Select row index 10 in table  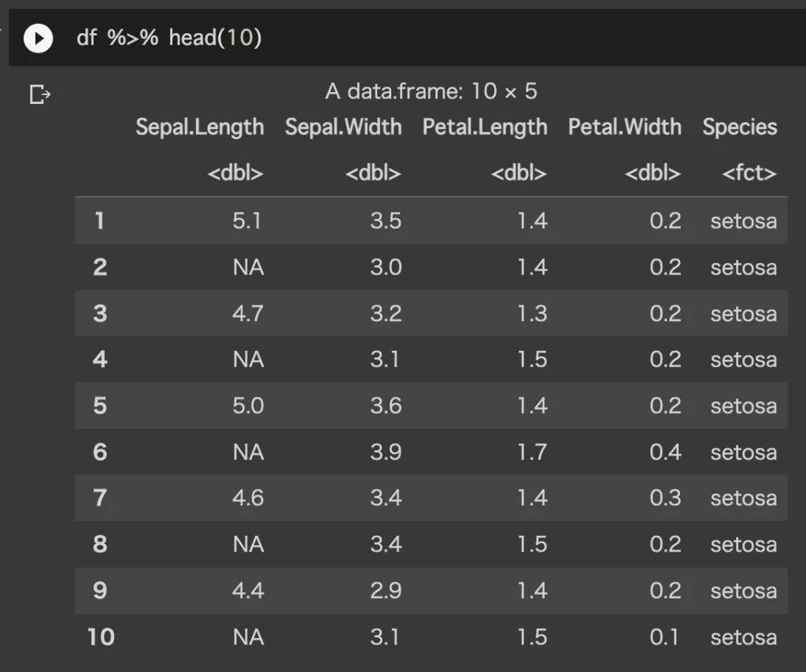pyautogui.click(x=101, y=637)
